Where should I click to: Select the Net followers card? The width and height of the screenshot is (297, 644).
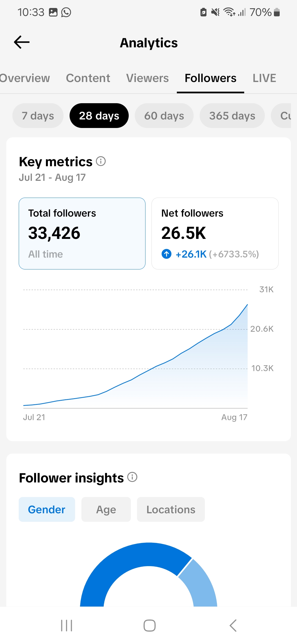[215, 233]
